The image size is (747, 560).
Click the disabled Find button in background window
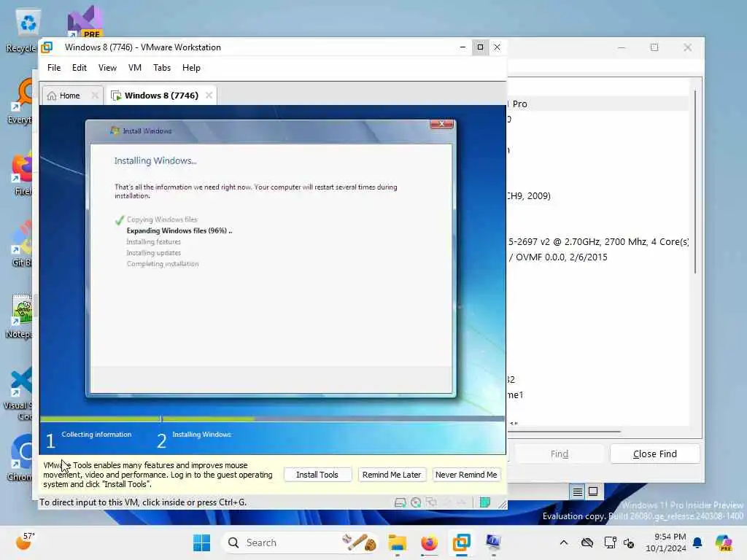(560, 454)
